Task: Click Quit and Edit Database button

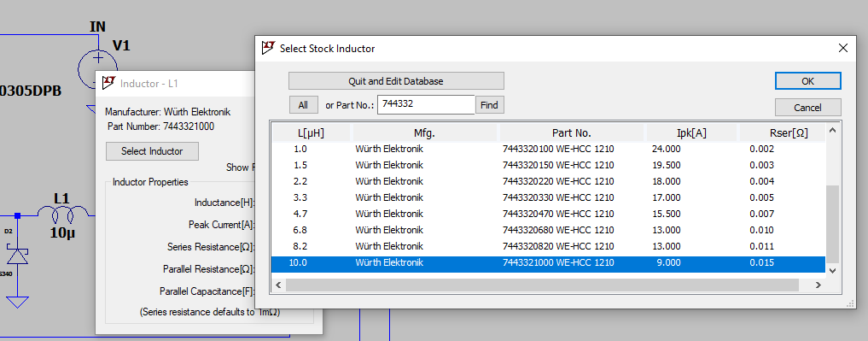Action: (396, 81)
